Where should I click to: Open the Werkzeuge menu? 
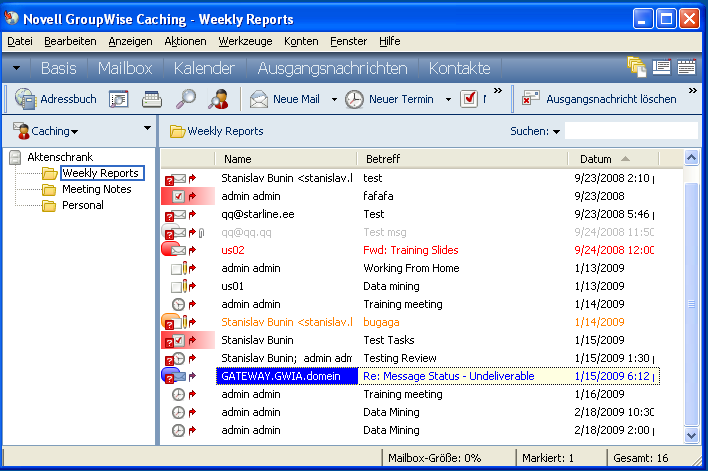click(245, 41)
